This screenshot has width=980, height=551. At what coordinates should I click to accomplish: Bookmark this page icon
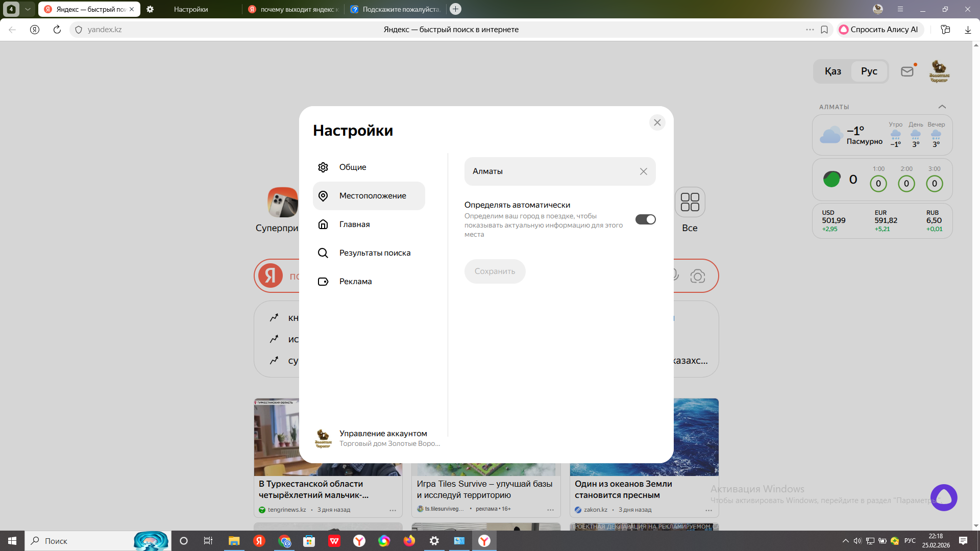824,30
